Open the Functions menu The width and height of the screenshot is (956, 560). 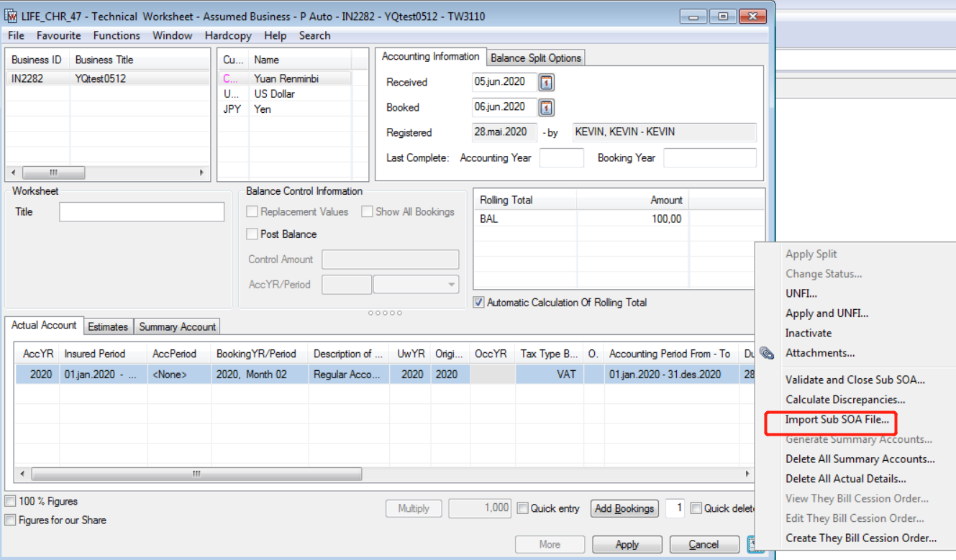tap(117, 35)
